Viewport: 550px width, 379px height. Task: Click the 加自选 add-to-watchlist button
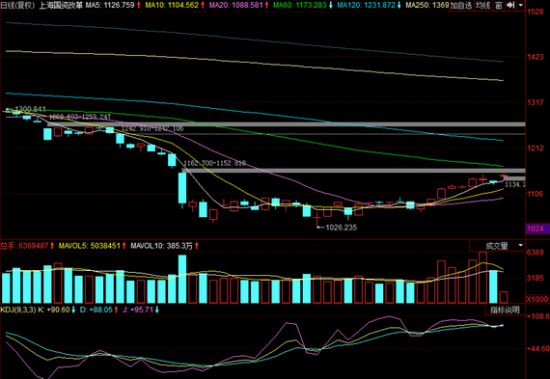pos(461,5)
